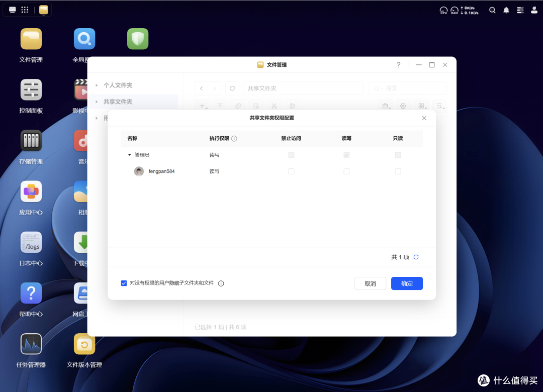
Task: Open the notifications bell
Action: click(x=506, y=11)
